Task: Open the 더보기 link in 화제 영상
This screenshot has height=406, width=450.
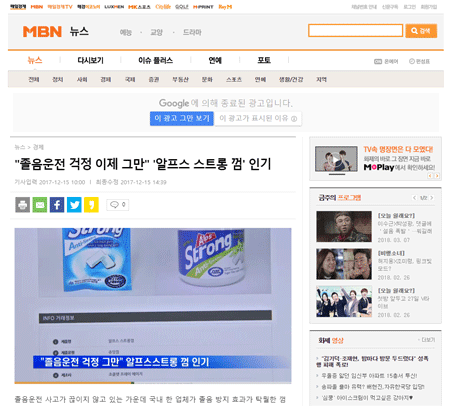Action: [x=427, y=340]
